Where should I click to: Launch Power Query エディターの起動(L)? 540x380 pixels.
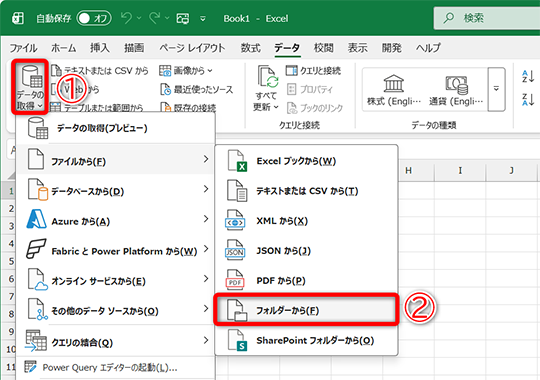point(115,368)
